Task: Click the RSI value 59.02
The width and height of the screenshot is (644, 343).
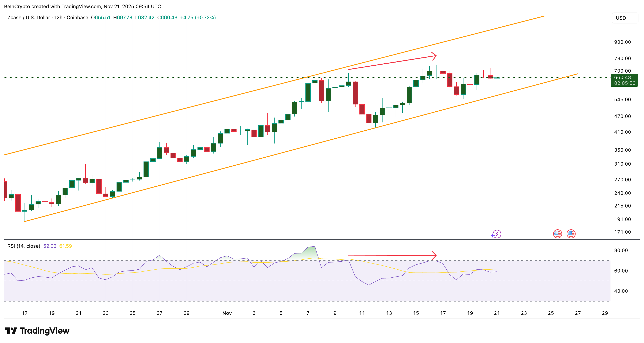Action: pyautogui.click(x=50, y=246)
